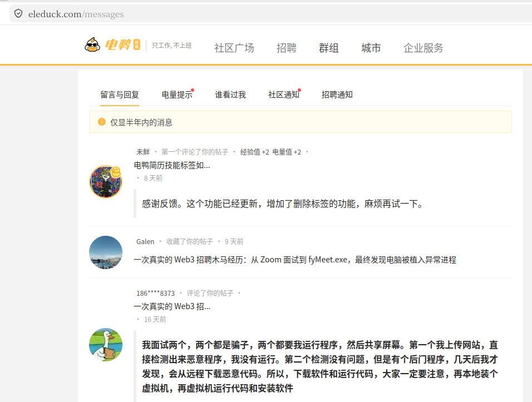Open post link 电鸭简历技能标签如...

point(172,165)
